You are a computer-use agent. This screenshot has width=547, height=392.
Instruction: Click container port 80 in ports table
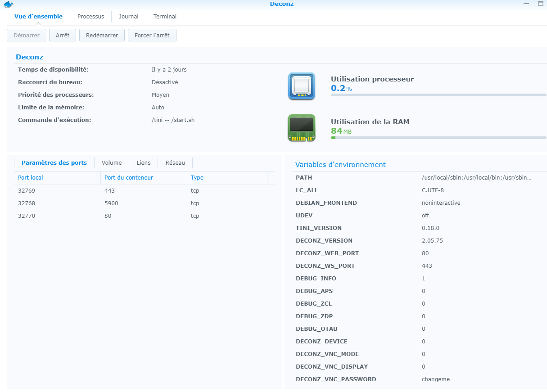click(x=108, y=216)
